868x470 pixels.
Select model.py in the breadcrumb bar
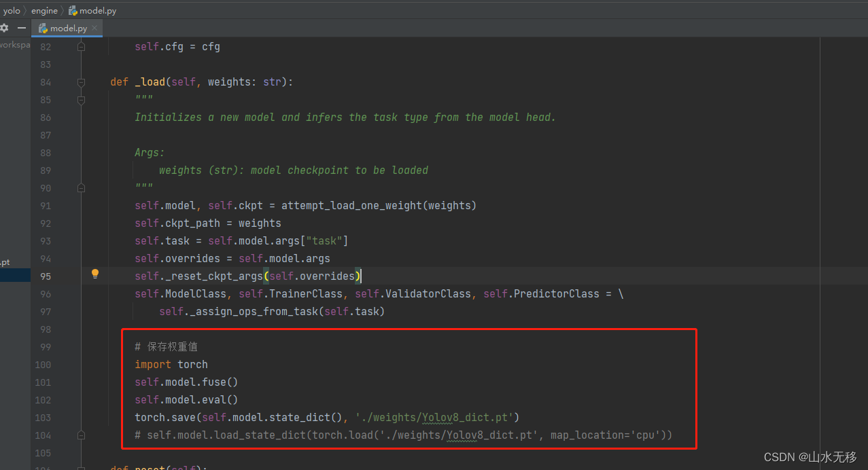(94, 11)
